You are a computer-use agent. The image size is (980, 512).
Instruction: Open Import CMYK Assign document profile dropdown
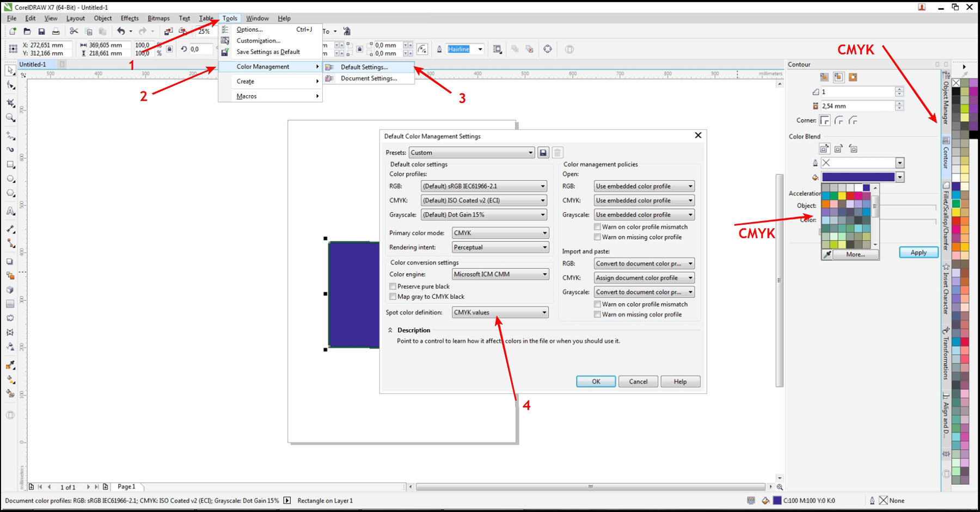pyautogui.click(x=644, y=277)
